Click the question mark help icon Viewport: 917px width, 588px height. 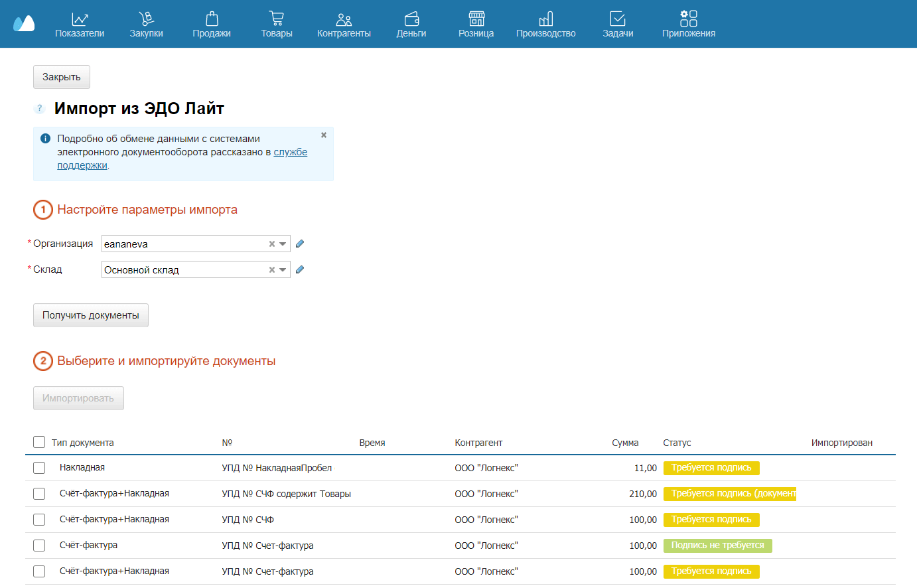(x=40, y=108)
